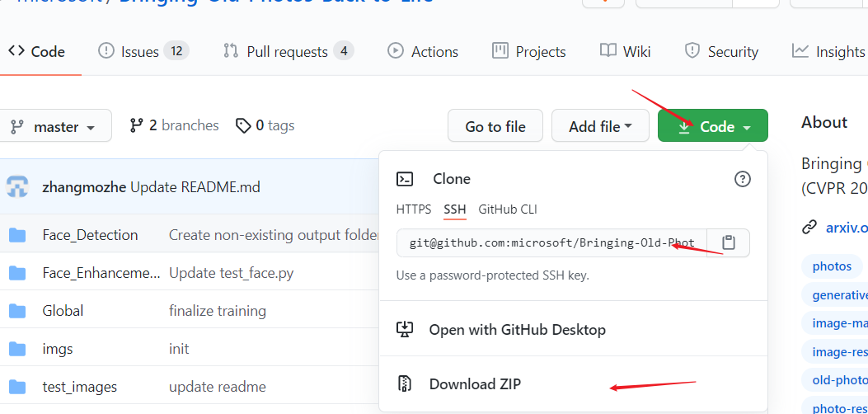Click the image-ma topic tag

(x=835, y=323)
